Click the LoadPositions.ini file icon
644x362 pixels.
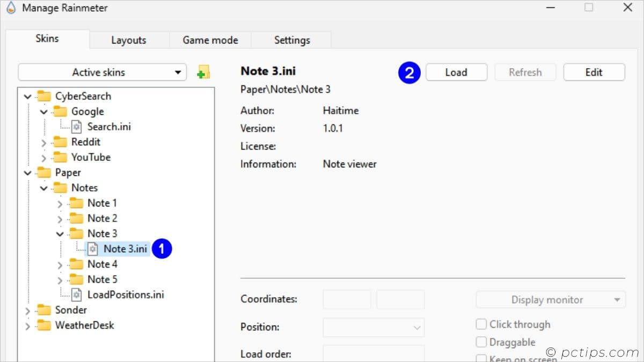pos(77,295)
